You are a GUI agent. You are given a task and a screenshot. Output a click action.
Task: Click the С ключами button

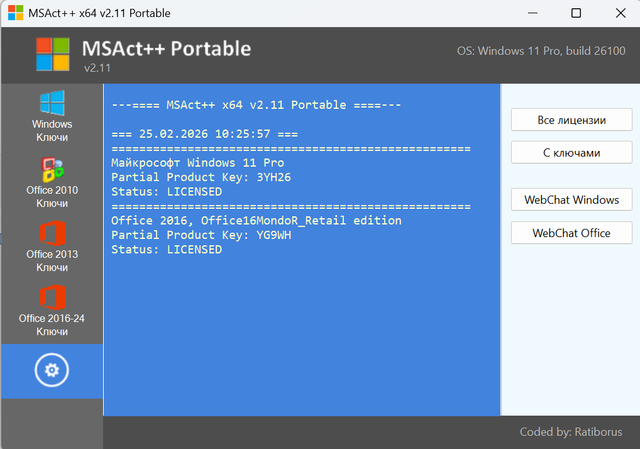(x=571, y=153)
